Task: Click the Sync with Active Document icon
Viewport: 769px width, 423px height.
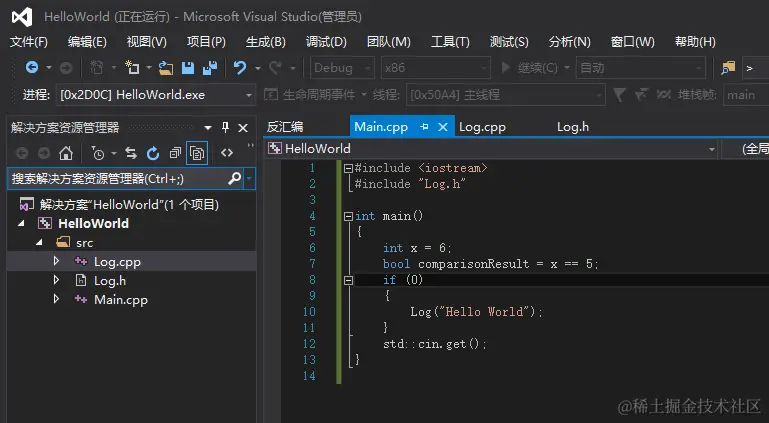Action: click(131, 153)
